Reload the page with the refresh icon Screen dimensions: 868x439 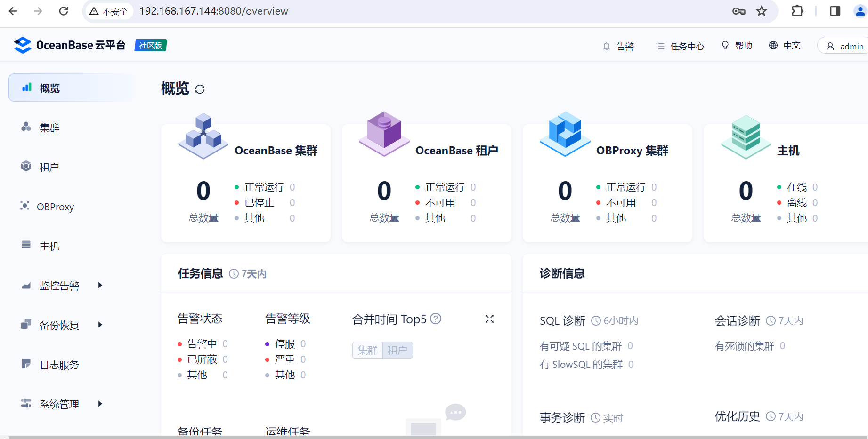tap(64, 11)
